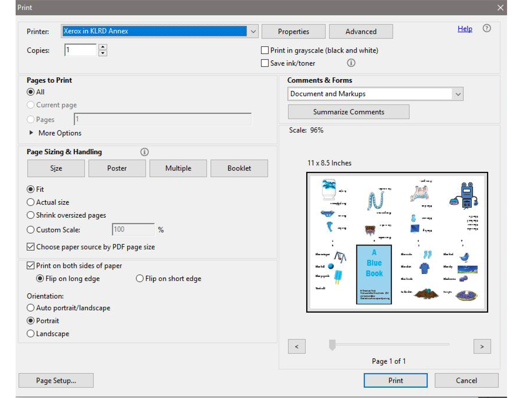This screenshot has width=532, height=398.
Task: Choose Actual size option
Action: (x=31, y=202)
